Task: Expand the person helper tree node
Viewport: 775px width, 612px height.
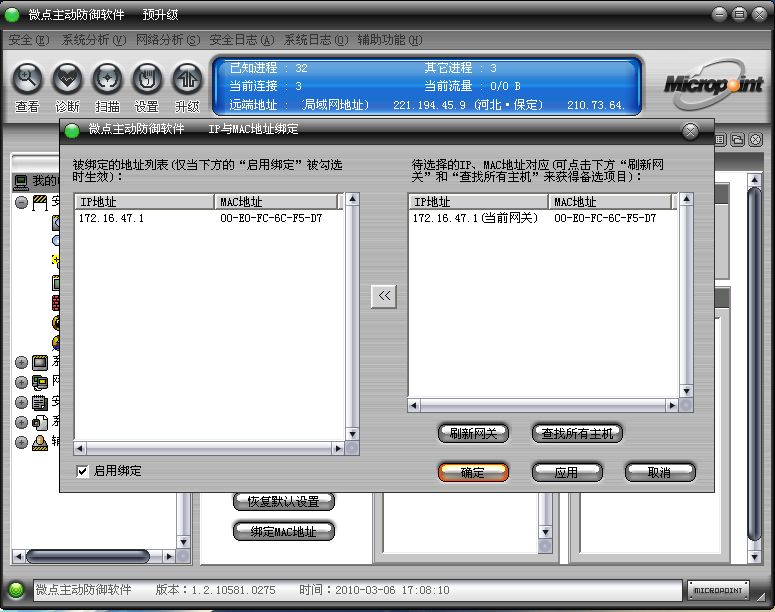Action: [x=21, y=442]
